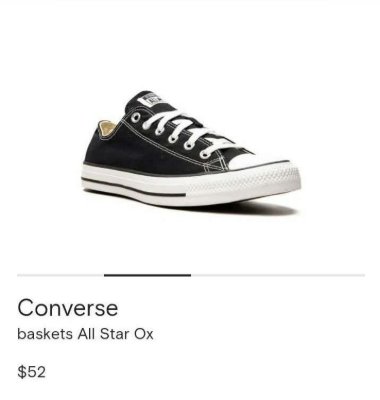This screenshot has width=380, height=400.
Task: Jump to the first carousel image segment
Action: tap(61, 275)
